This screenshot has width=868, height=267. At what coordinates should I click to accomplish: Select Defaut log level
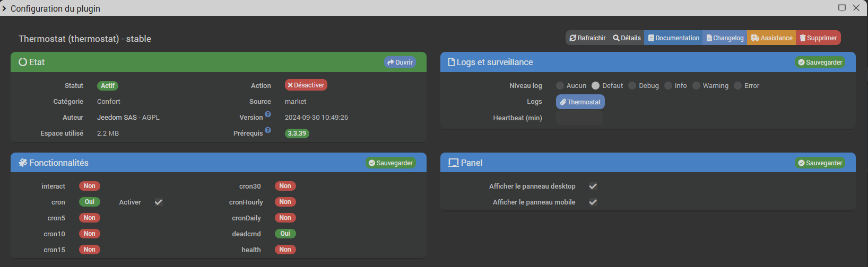click(x=595, y=85)
